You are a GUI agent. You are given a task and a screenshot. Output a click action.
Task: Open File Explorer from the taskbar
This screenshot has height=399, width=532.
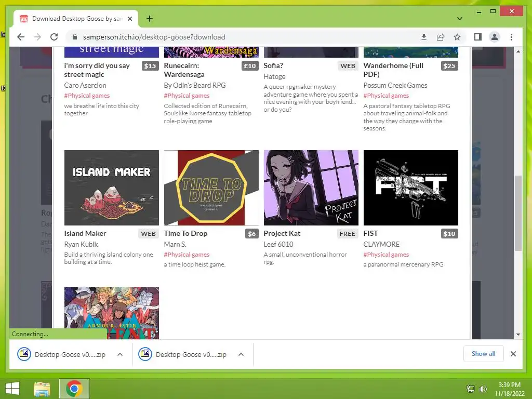tap(42, 389)
